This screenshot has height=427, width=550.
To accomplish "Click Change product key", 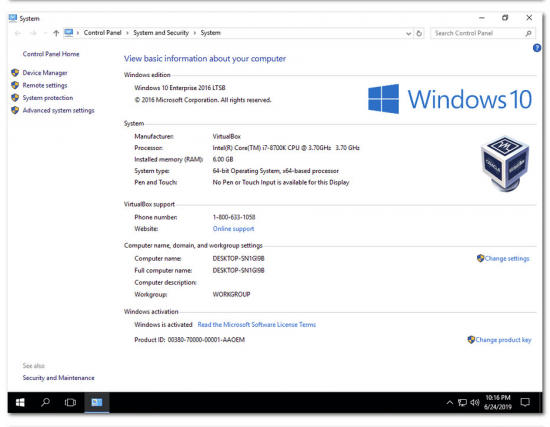I will click(503, 340).
